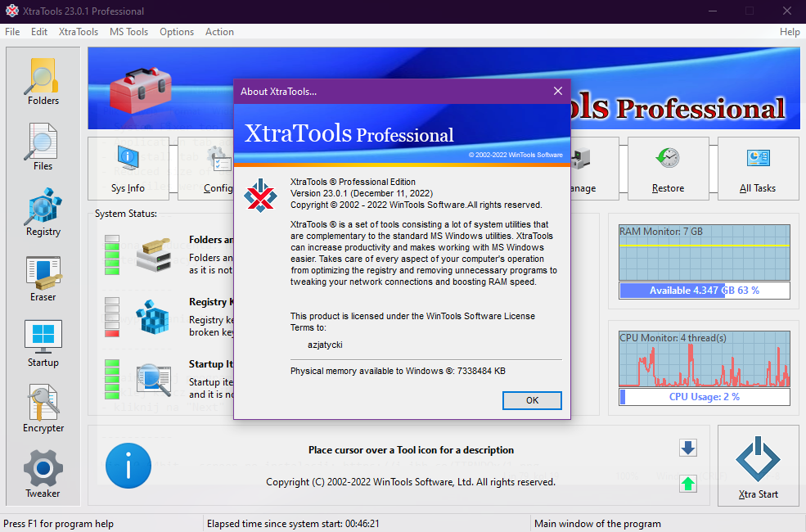Image resolution: width=806 pixels, height=532 pixels.
Task: Click Physical memory available text
Action: 398,371
